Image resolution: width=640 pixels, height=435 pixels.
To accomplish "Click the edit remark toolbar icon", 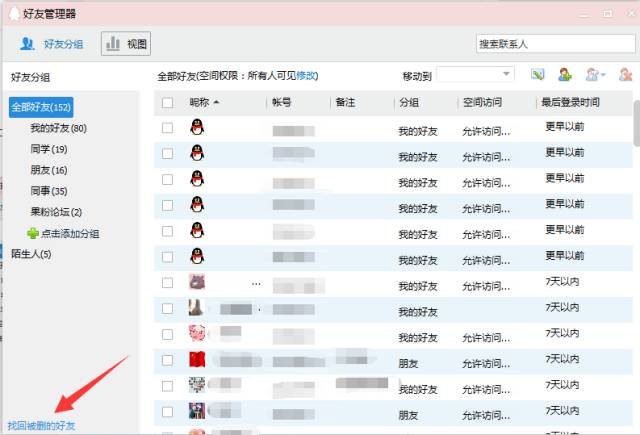I will (538, 75).
